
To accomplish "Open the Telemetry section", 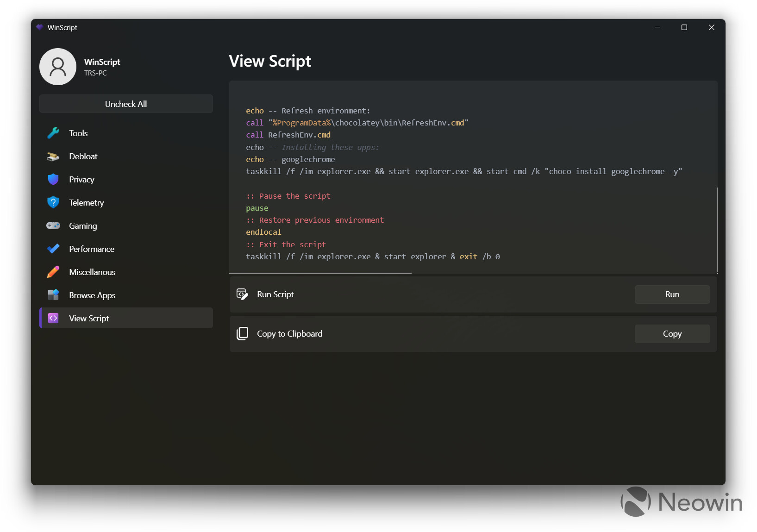I will point(87,203).
